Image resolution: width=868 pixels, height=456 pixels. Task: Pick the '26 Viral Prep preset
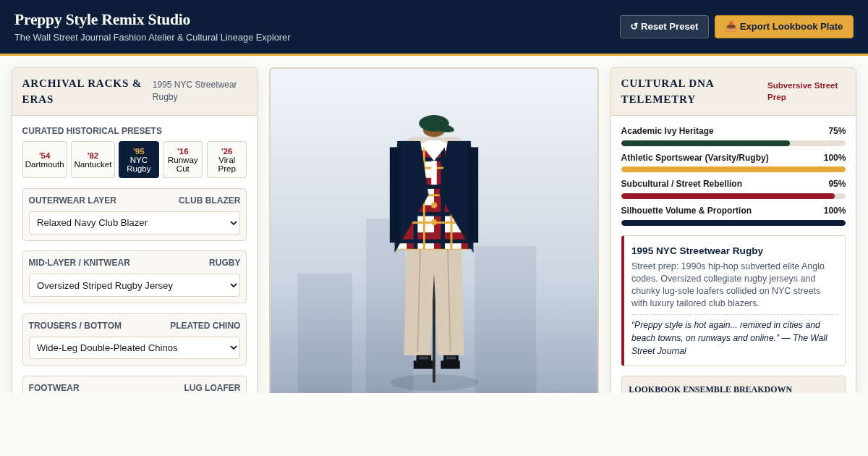point(226,159)
